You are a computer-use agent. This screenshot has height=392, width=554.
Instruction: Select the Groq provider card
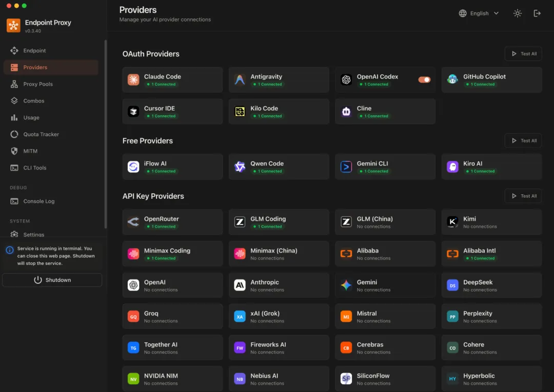pyautogui.click(x=172, y=317)
